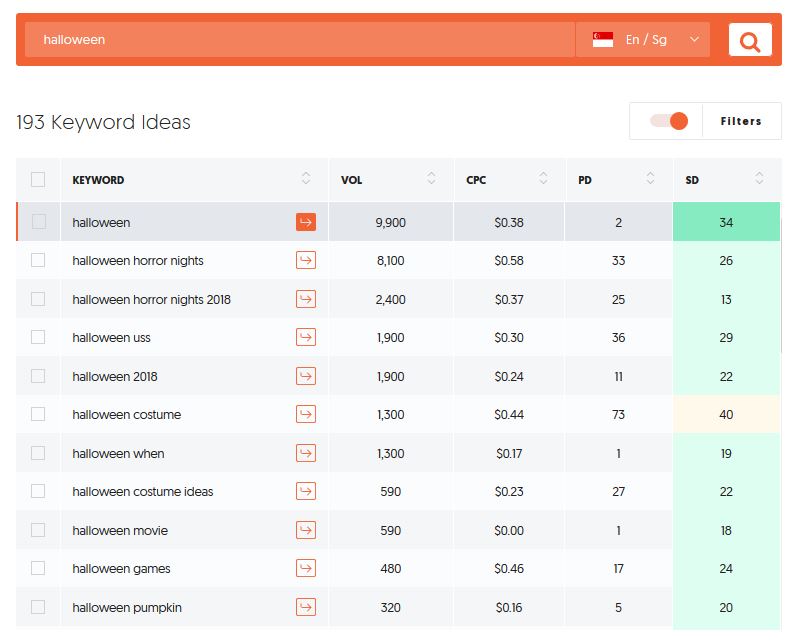This screenshot has width=797, height=641.
Task: Check the select-all checkbox in header
Action: [38, 179]
